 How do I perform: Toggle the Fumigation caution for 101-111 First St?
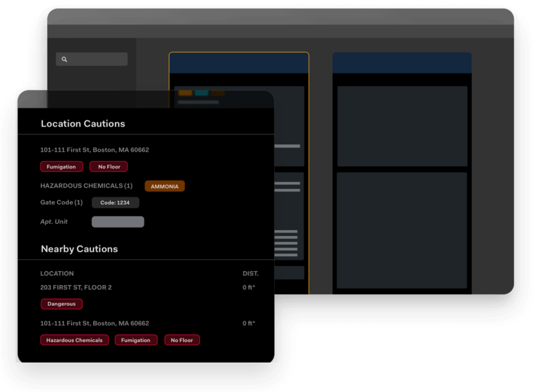click(x=61, y=166)
